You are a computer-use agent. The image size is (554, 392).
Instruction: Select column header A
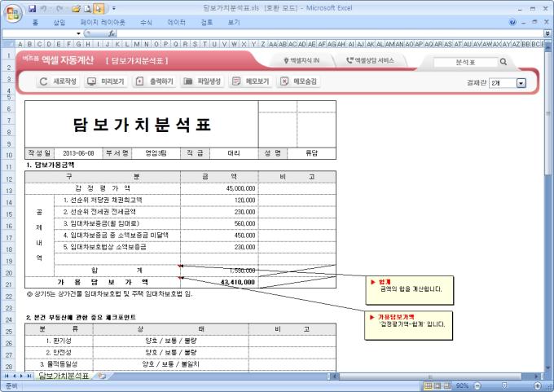point(20,44)
